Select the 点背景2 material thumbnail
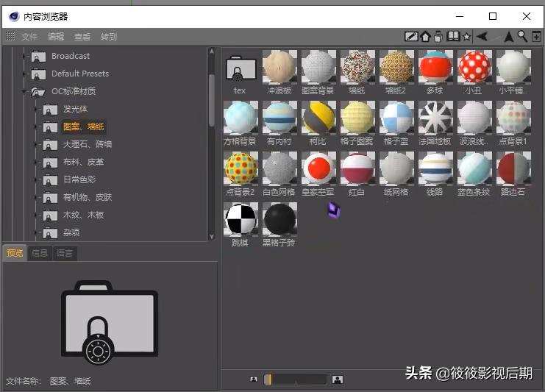 coord(241,168)
